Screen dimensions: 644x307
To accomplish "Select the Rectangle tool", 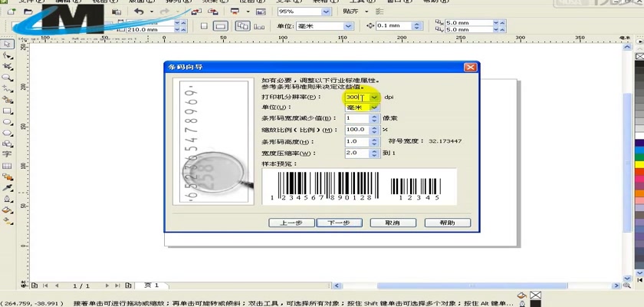I will (x=8, y=111).
